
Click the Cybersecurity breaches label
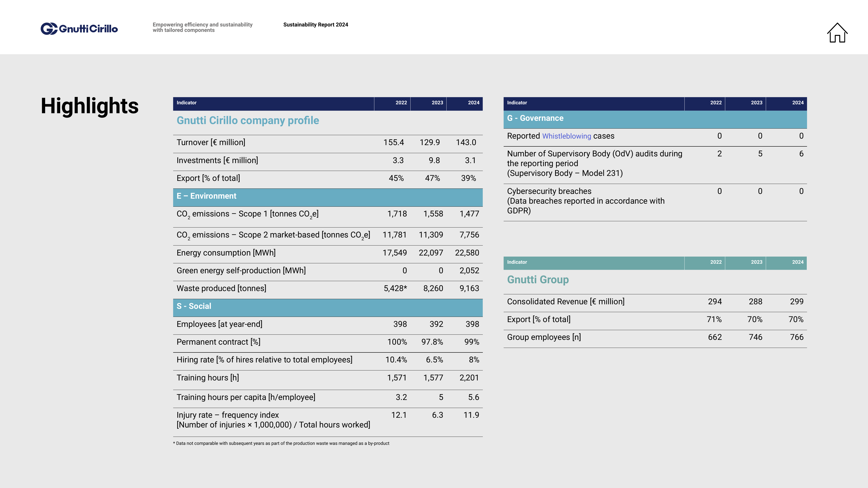point(586,201)
